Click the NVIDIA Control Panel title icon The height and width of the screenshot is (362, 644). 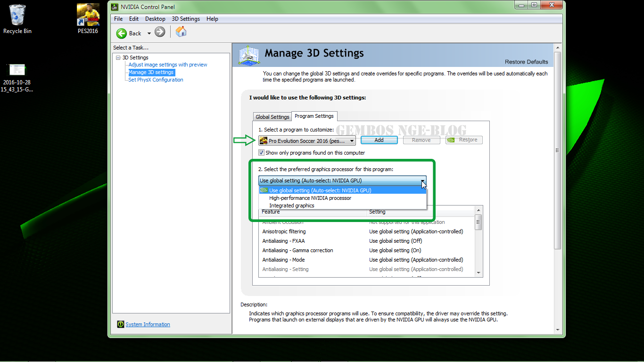[115, 7]
